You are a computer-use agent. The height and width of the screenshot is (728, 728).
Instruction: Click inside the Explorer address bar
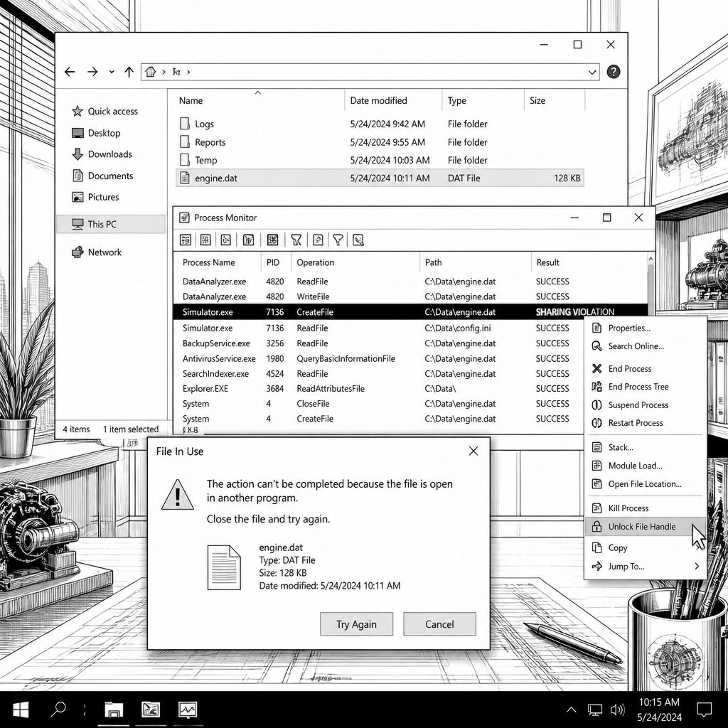point(370,72)
